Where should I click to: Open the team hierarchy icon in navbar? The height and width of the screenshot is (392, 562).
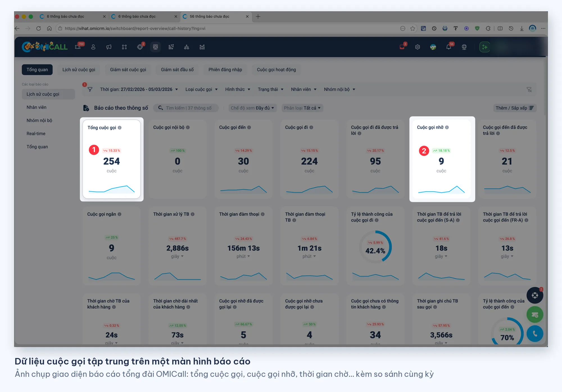click(x=187, y=47)
